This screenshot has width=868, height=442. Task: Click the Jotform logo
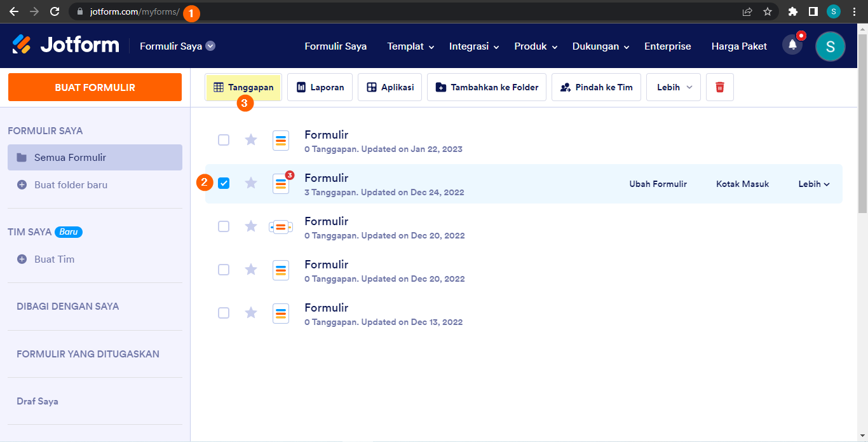65,45
